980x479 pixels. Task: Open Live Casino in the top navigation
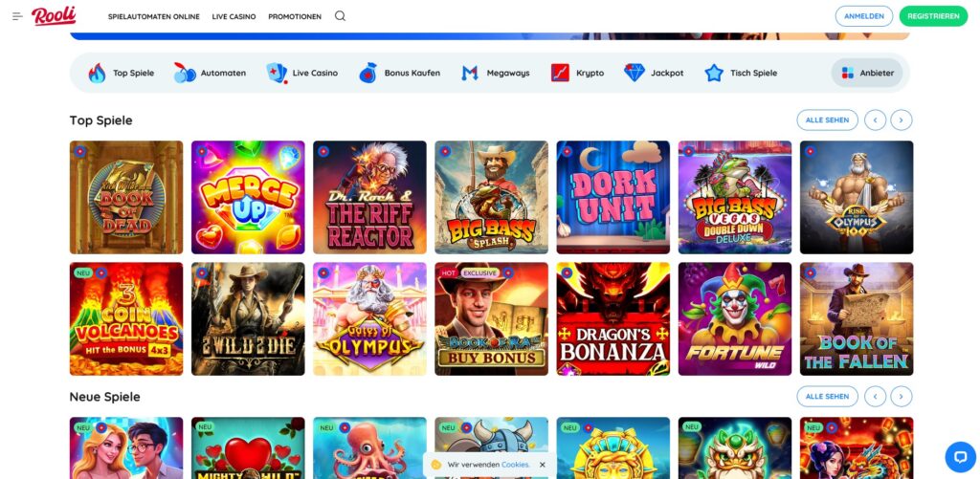click(x=234, y=17)
